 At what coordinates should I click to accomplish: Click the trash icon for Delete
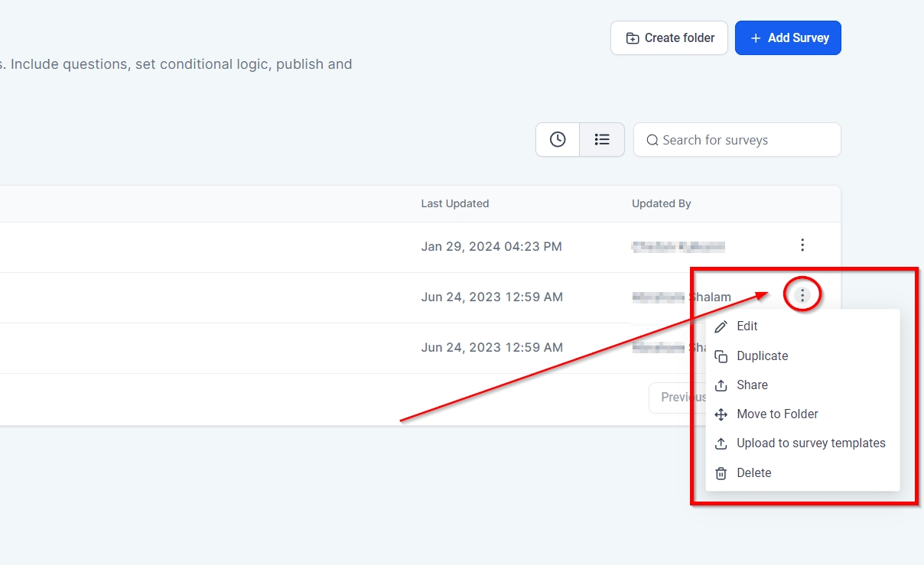tap(721, 473)
